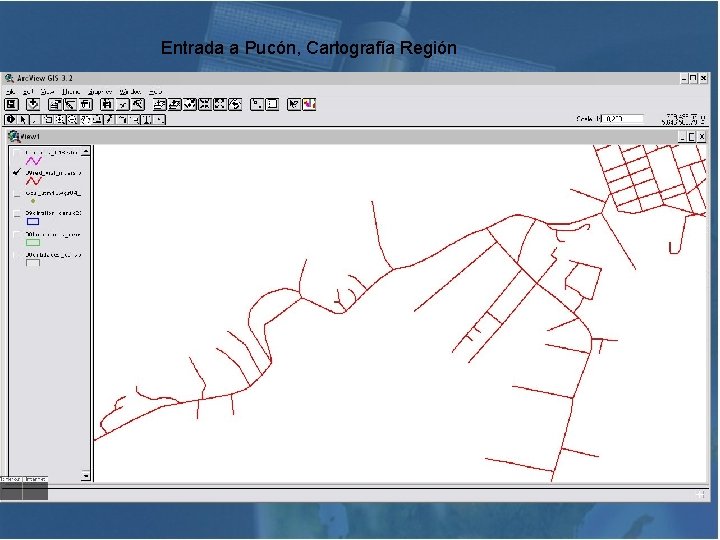Click the colorful pink icon ending the toolbar

pyautogui.click(x=309, y=105)
